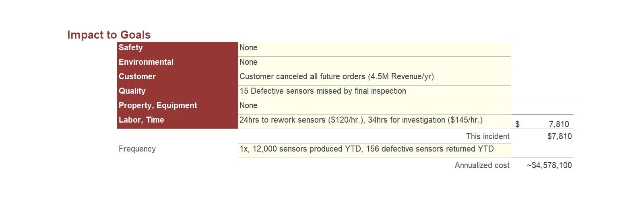Click the This incident label
644x201 pixels.
pyautogui.click(x=487, y=136)
